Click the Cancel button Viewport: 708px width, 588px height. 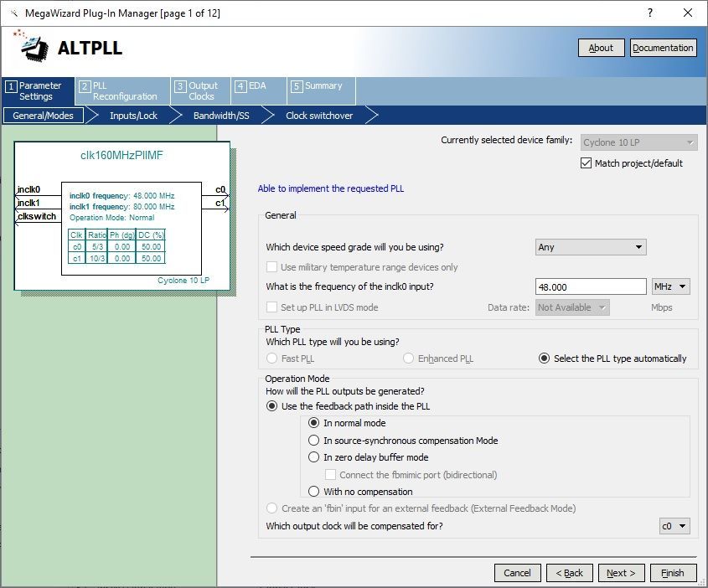(518, 573)
